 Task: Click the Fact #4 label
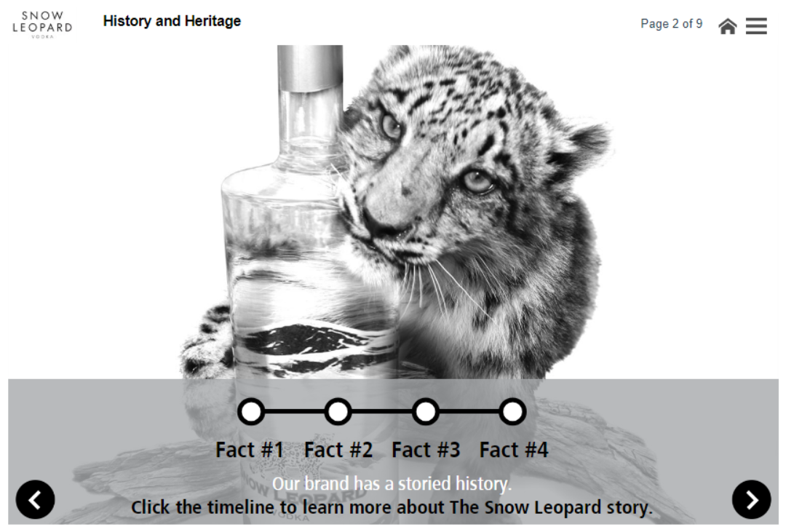514,450
